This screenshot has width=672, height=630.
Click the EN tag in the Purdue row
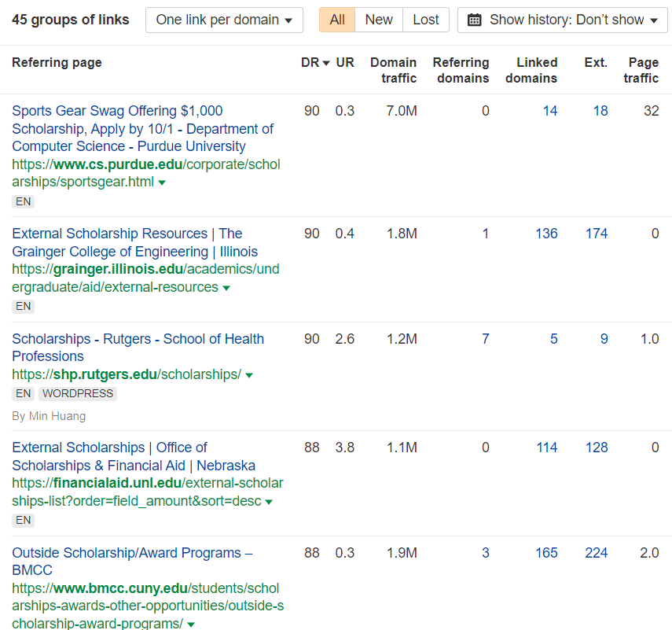23,201
